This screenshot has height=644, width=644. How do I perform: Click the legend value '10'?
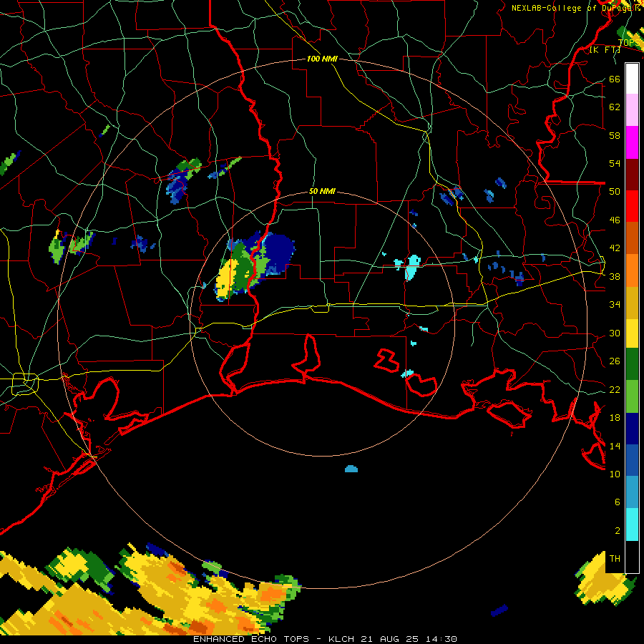coord(615,474)
